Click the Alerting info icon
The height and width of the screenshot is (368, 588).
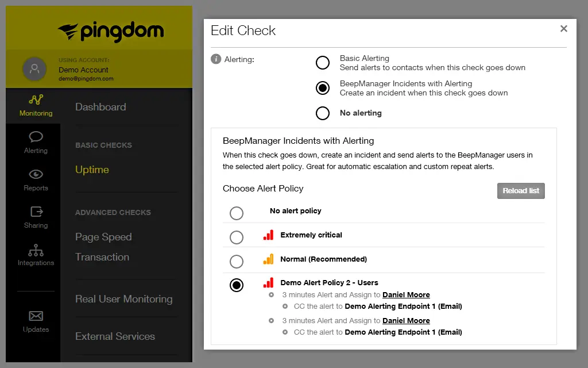216,59
